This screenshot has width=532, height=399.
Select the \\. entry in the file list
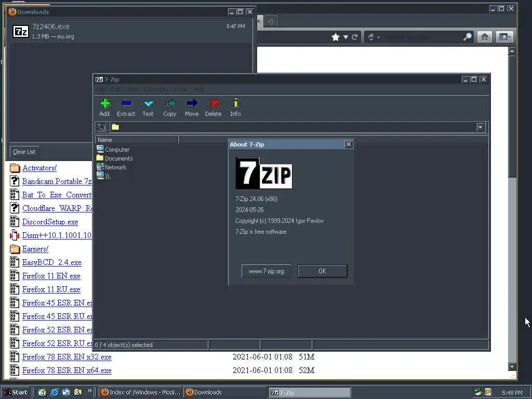coord(104,176)
